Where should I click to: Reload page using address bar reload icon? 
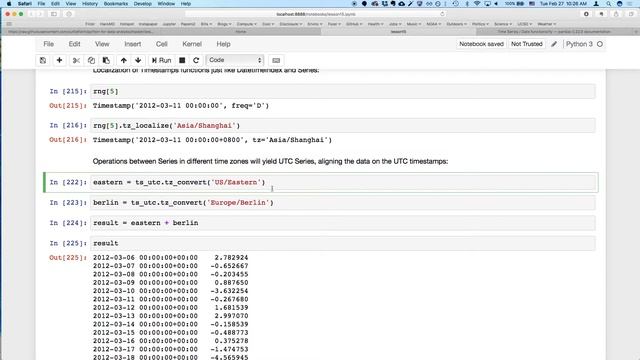click(x=442, y=14)
